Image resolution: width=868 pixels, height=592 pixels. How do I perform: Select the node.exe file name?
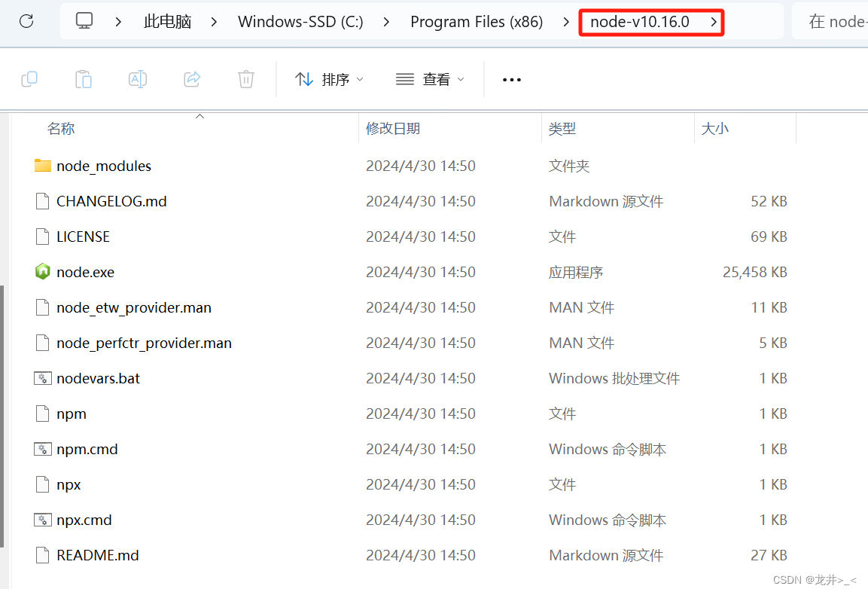[x=85, y=273]
